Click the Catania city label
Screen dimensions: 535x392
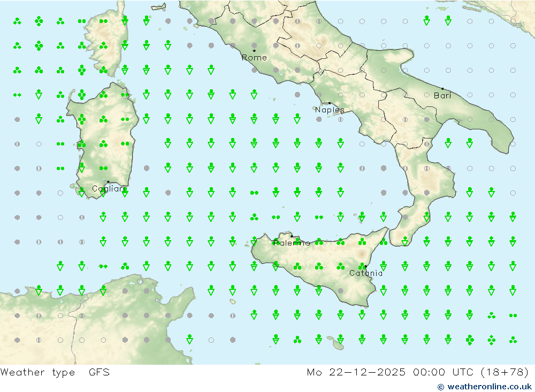coord(366,273)
